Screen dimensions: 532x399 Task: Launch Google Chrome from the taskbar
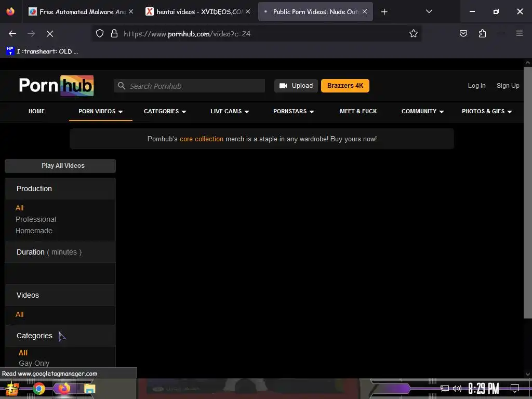click(39, 389)
